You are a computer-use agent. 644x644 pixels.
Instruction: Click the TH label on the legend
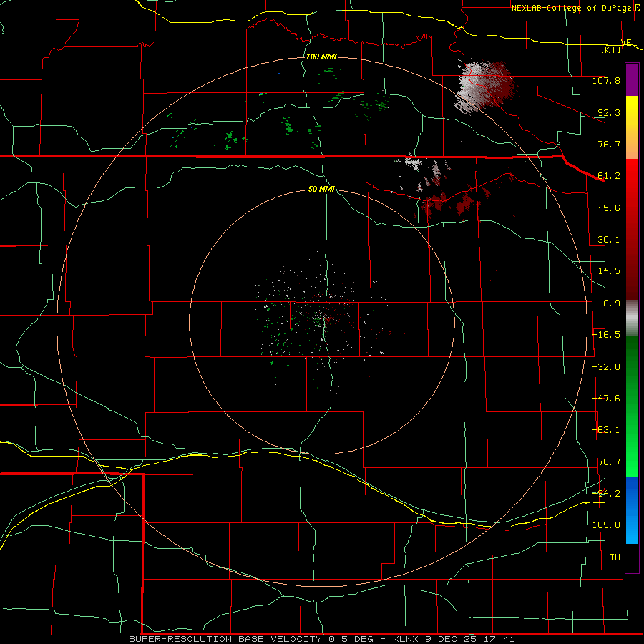coord(615,557)
